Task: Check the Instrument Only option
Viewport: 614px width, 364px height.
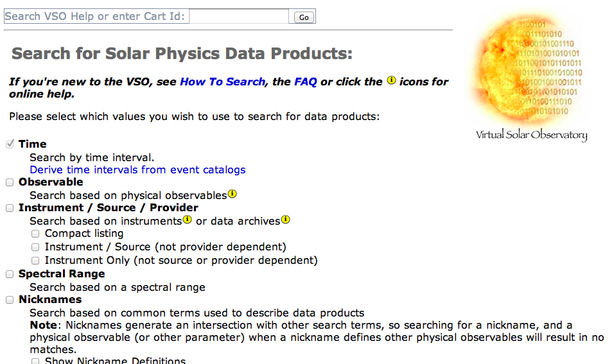Action: click(36, 261)
